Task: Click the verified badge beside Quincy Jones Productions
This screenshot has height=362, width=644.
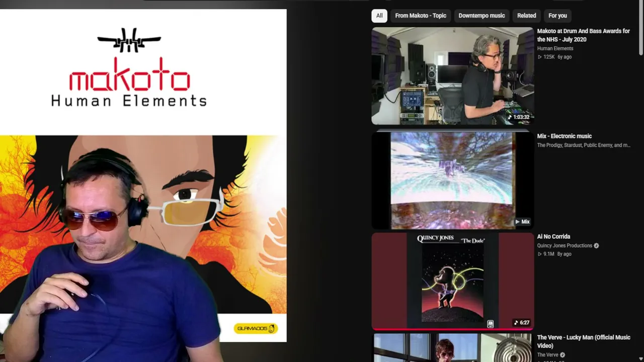Action: click(596, 246)
